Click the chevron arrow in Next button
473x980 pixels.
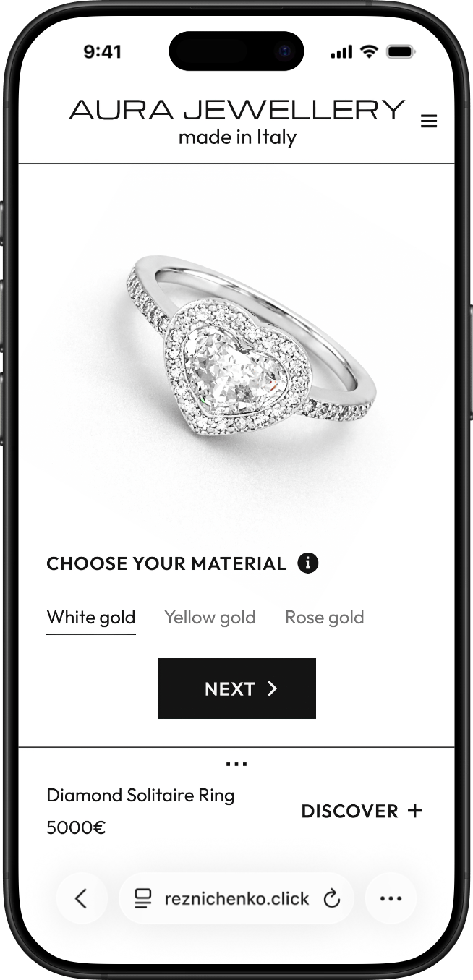click(272, 689)
